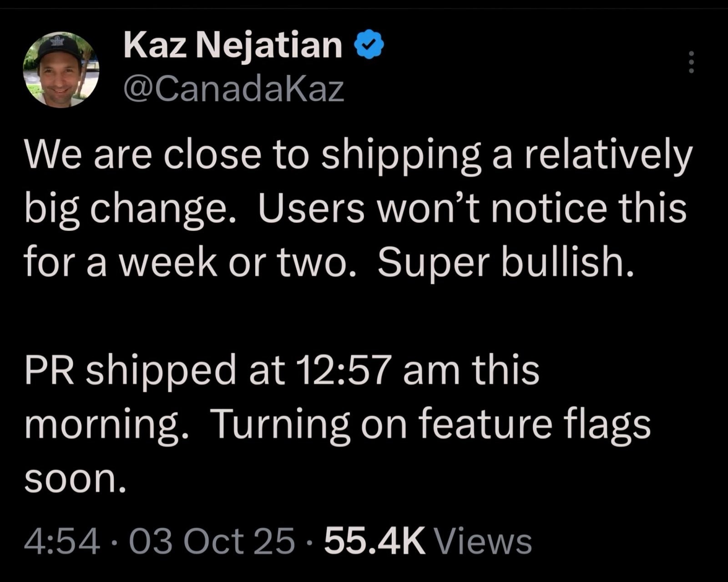Click the blue verified checkmark badge
728x582 pixels.
[x=373, y=45]
